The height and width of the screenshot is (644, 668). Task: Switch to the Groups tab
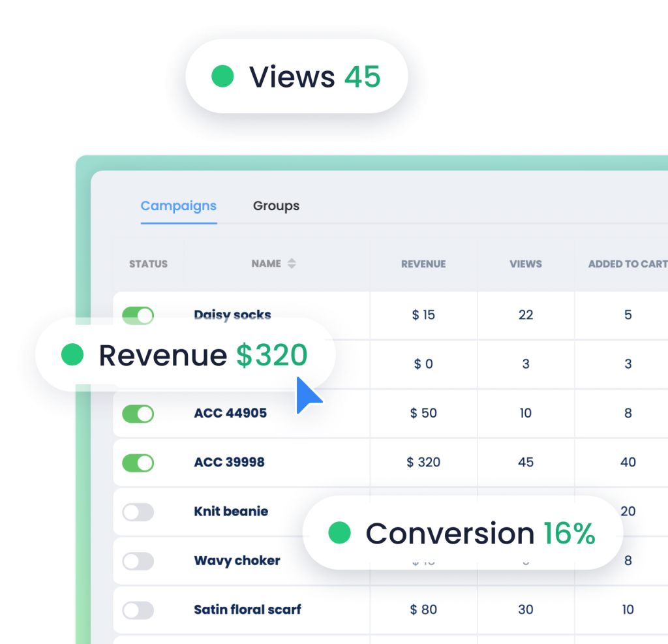tap(276, 206)
